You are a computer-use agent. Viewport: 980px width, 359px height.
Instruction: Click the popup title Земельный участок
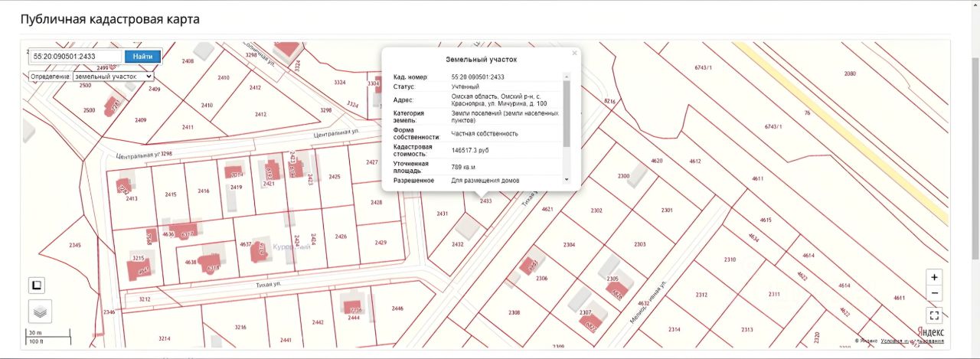click(481, 59)
